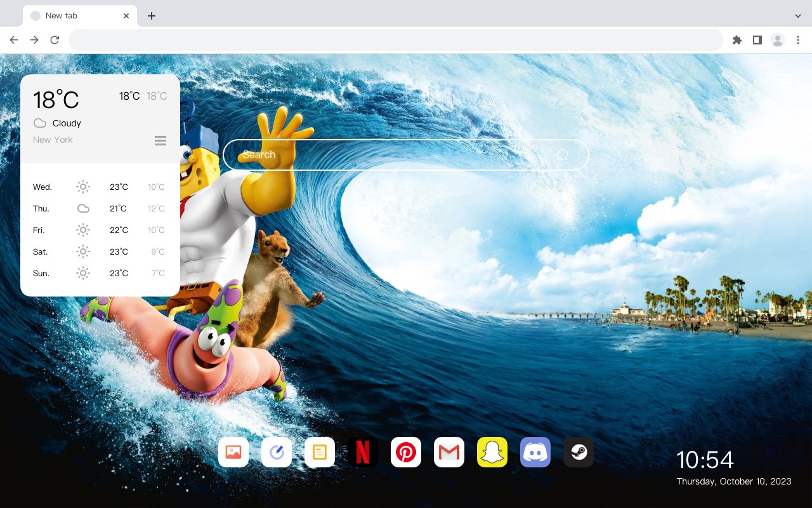The width and height of the screenshot is (812, 508).
Task: Click the Thu. low temperature 12°C
Action: point(156,208)
